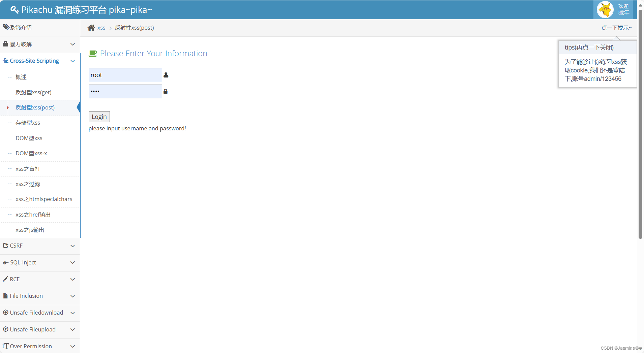Click the scrollbar up arrow

(640, 5)
